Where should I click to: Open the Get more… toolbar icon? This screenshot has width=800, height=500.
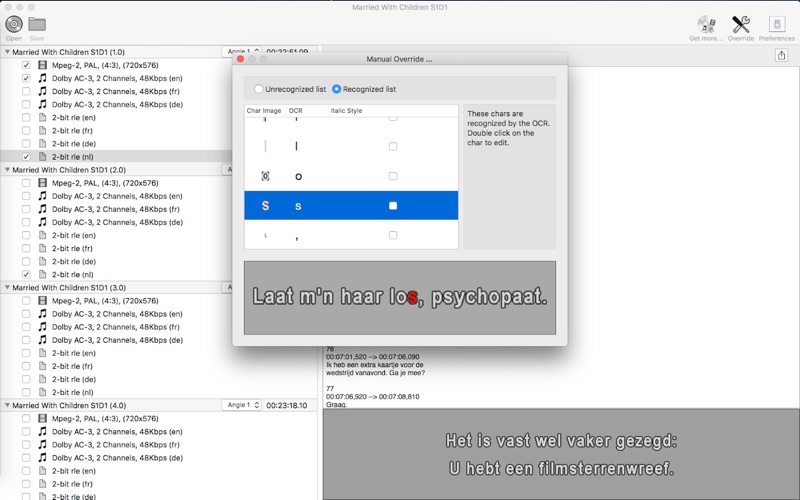tap(706, 24)
